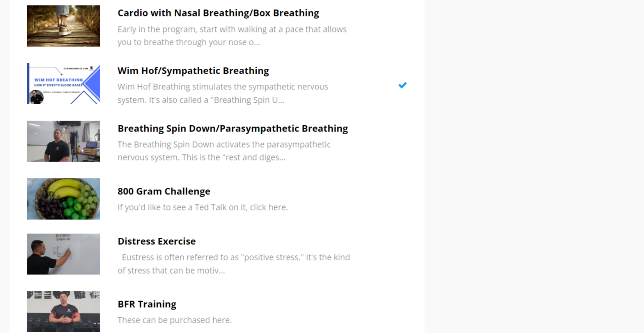Go to the '800 Gram Challenge' title

164,191
